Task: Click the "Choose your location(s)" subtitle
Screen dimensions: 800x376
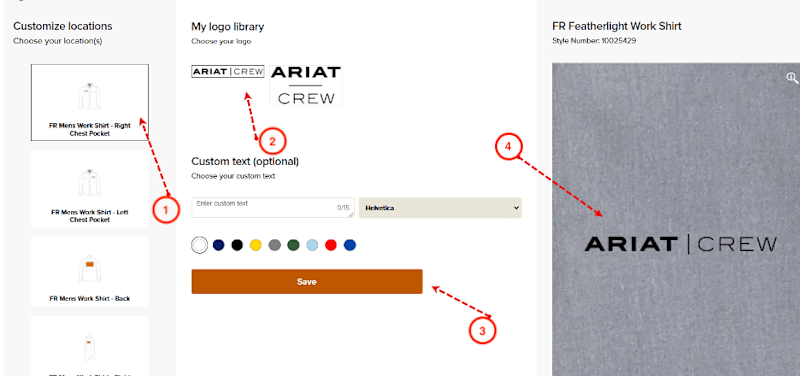Action: click(x=58, y=41)
